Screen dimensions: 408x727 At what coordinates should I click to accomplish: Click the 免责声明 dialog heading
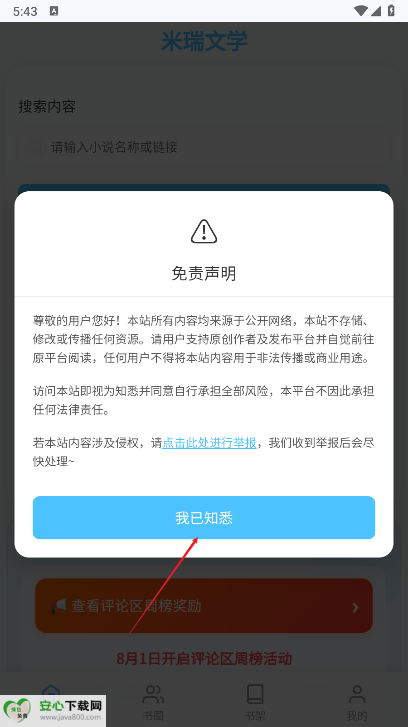coord(204,273)
